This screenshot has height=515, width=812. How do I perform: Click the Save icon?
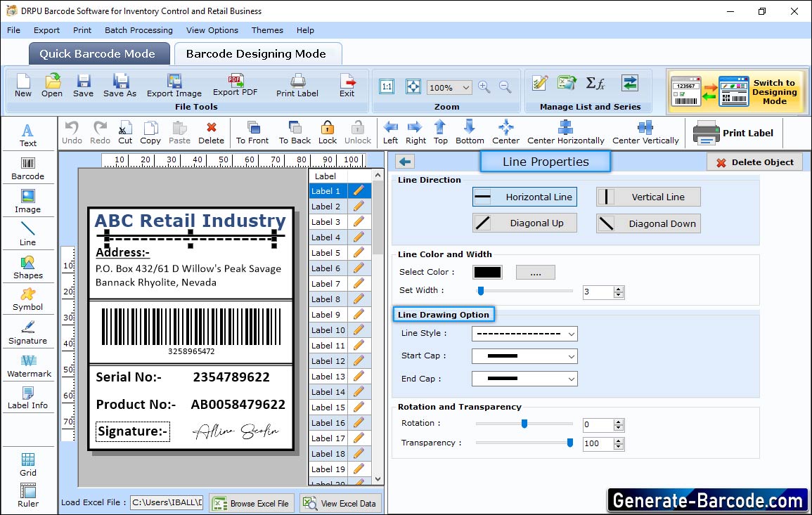[x=84, y=86]
